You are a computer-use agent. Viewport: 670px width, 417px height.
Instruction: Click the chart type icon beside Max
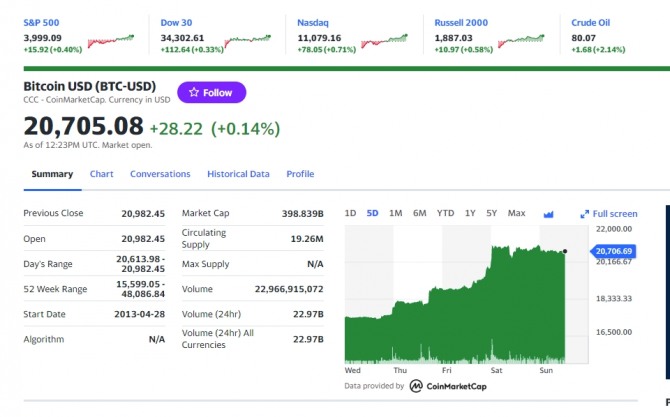point(548,214)
